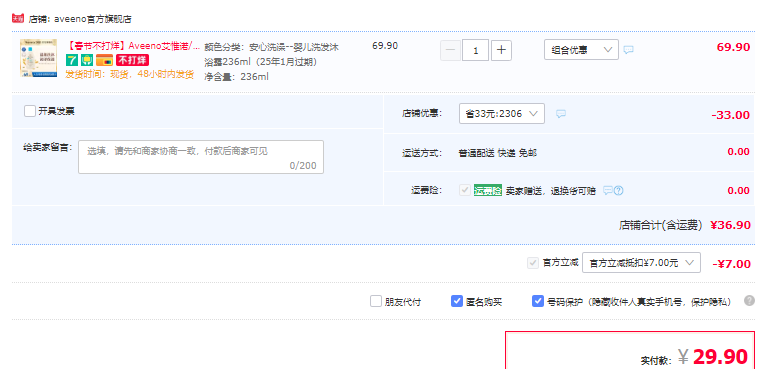Click the comment icon next to 组合优惠

[x=628, y=50]
